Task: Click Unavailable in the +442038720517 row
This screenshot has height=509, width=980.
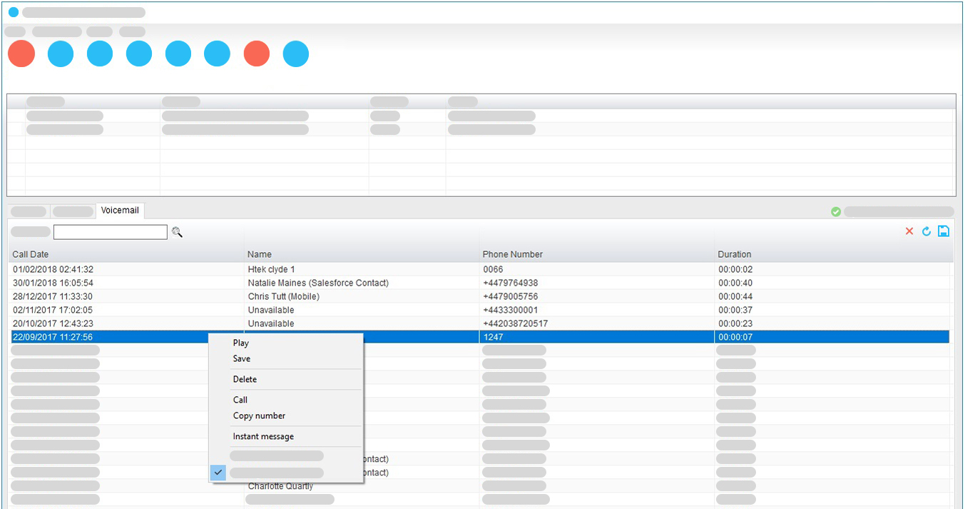Action: 271,324
